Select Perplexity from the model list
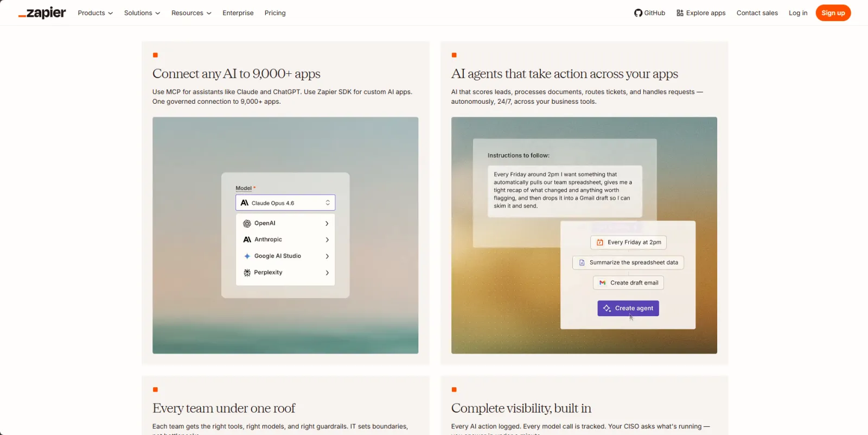The height and width of the screenshot is (435, 868). 285,273
